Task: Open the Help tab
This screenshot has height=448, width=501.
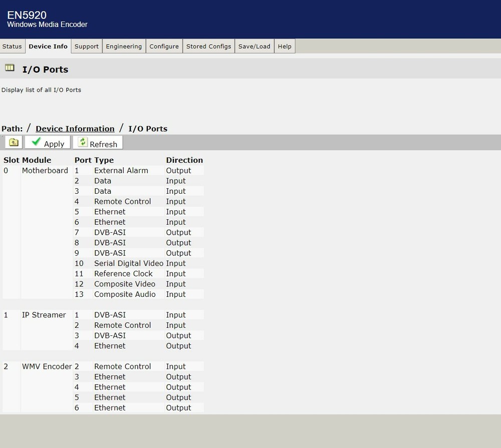Action: [284, 47]
